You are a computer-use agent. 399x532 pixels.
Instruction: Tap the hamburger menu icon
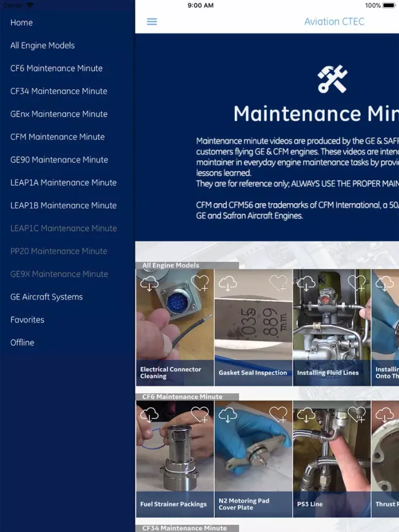click(x=152, y=22)
